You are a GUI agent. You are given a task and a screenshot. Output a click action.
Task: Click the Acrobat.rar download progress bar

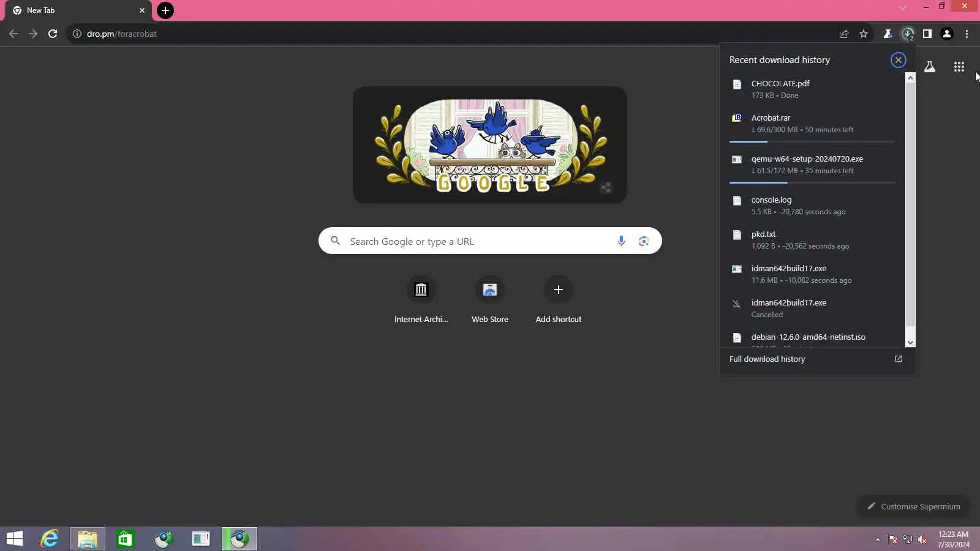812,141
